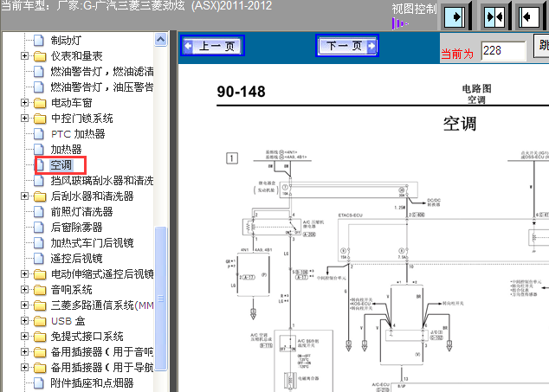The width and height of the screenshot is (549, 392).
Task: Click the jump button beside the page field
Action: point(541,46)
